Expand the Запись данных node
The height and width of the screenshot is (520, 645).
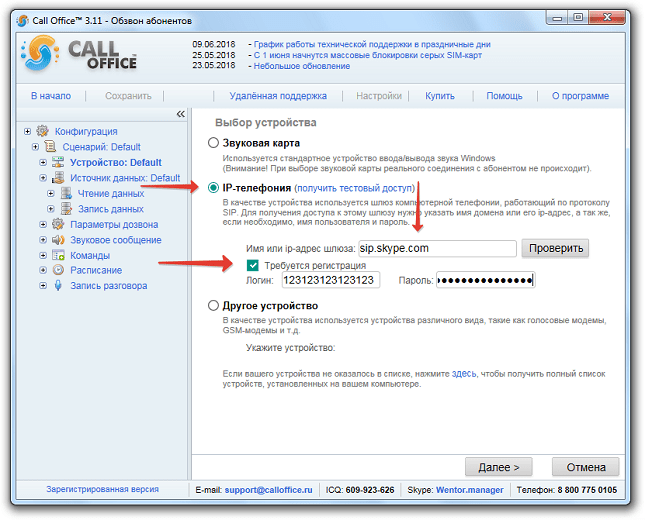(x=51, y=209)
